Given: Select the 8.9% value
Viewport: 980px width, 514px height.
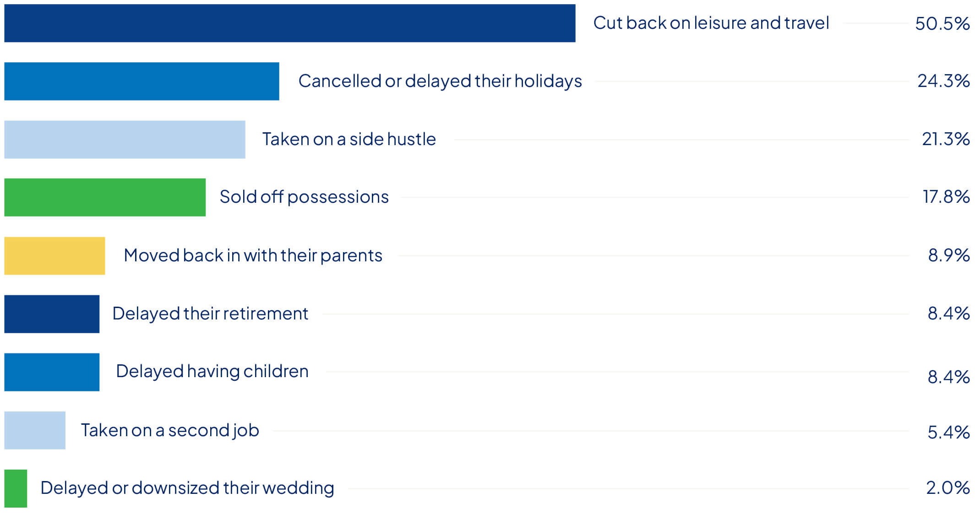Looking at the screenshot, I should tap(948, 255).
